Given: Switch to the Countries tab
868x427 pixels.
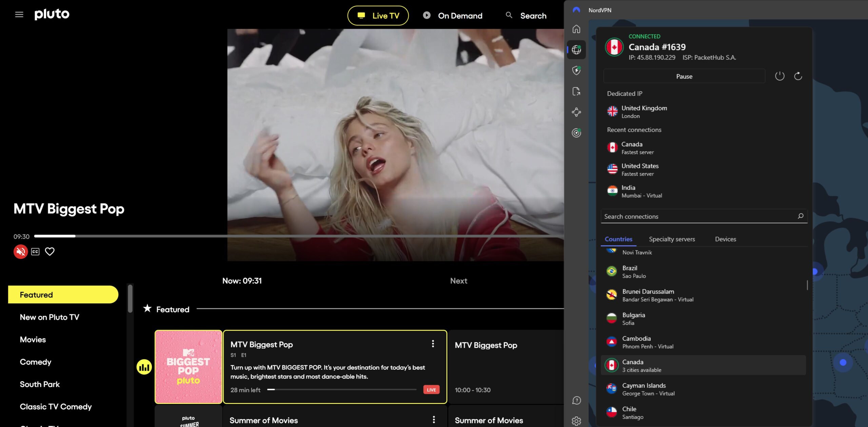Looking at the screenshot, I should click(x=618, y=239).
